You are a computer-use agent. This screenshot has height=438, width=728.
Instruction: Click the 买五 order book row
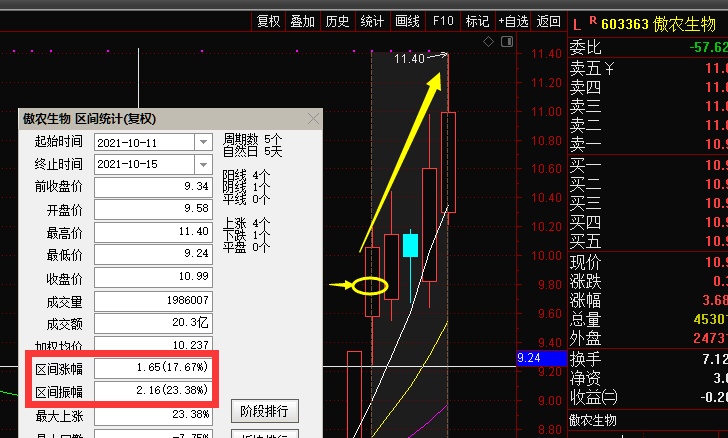click(648, 242)
